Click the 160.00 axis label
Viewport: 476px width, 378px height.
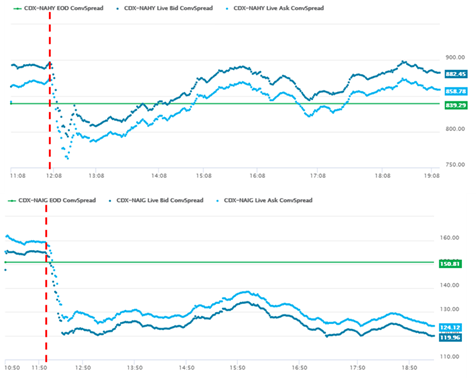coord(449,238)
